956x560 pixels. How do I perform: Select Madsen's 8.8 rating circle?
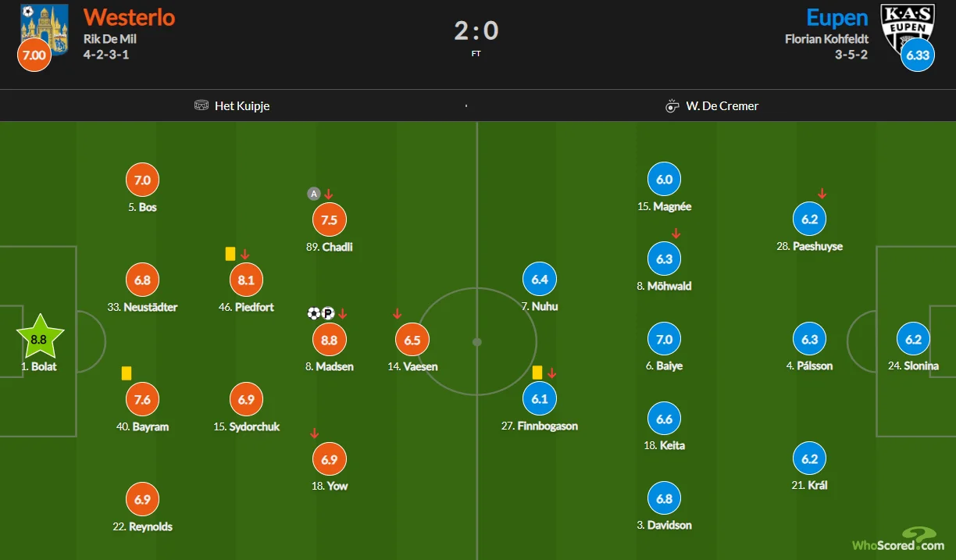[x=330, y=340]
